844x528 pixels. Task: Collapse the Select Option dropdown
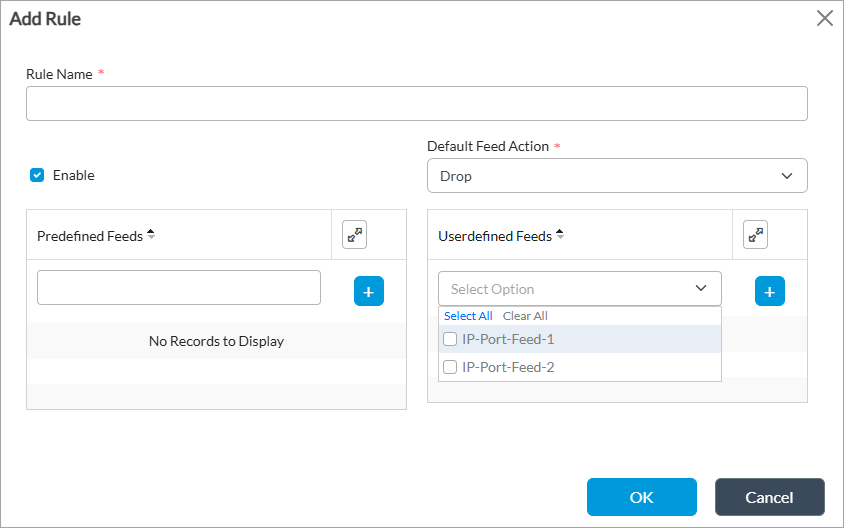click(x=700, y=289)
